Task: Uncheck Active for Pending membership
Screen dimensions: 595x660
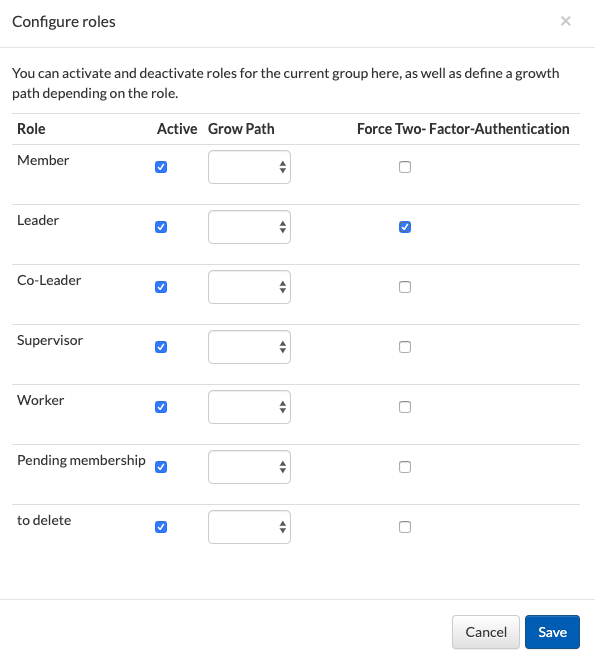Action: 161,467
